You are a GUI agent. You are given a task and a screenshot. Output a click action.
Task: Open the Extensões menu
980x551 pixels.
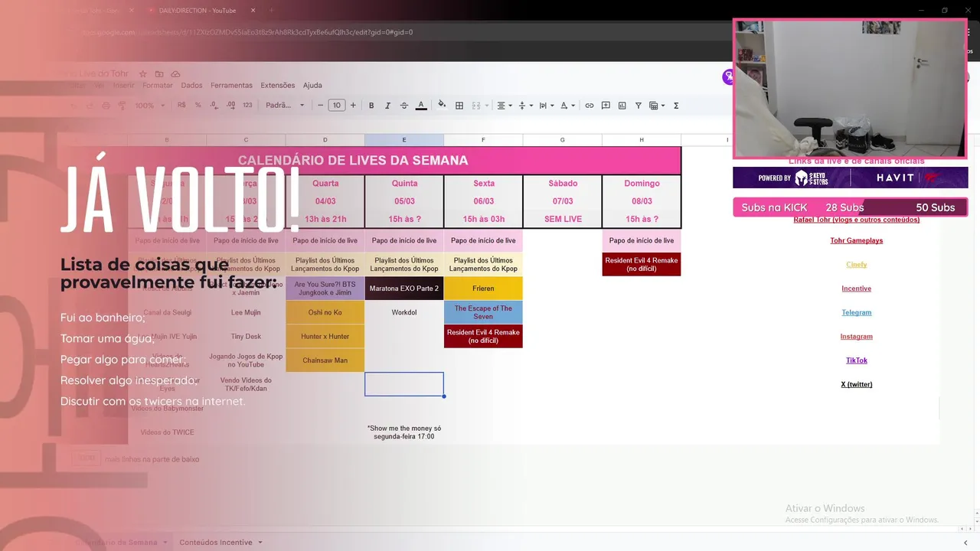pyautogui.click(x=277, y=86)
